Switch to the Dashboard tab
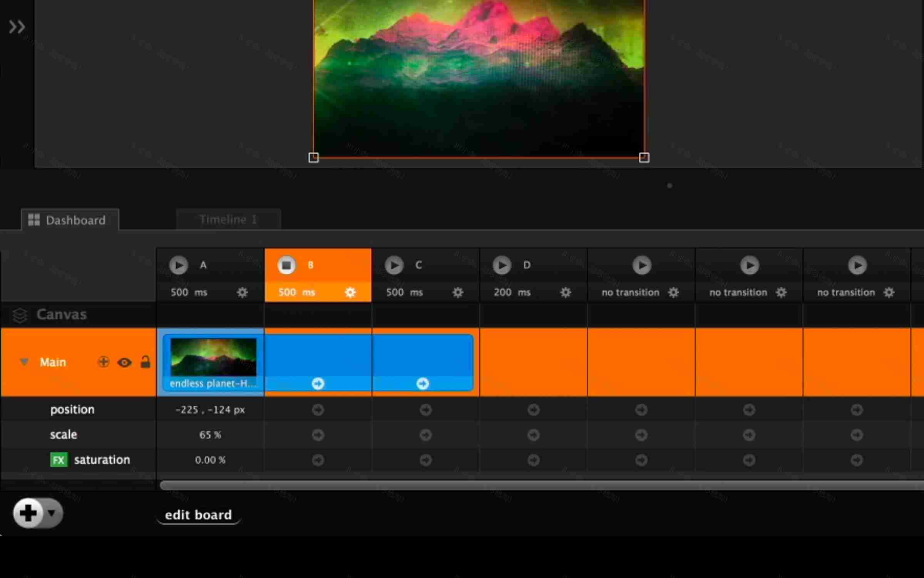The width and height of the screenshot is (924, 578). tap(70, 219)
